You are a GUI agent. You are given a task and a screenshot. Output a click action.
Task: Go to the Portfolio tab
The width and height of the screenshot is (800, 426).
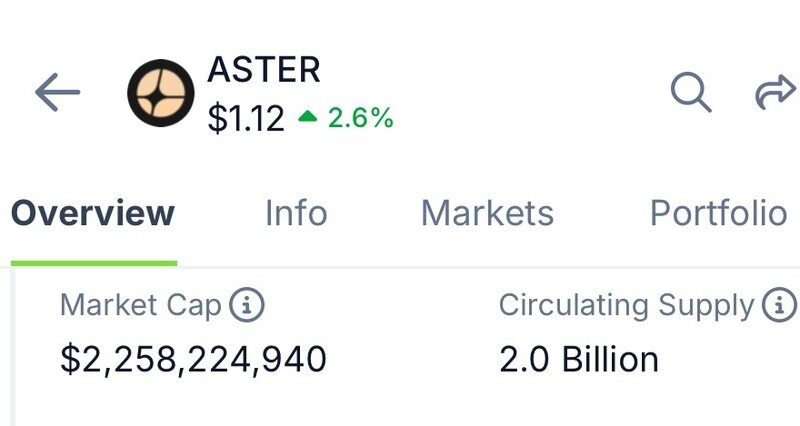pyautogui.click(x=718, y=213)
